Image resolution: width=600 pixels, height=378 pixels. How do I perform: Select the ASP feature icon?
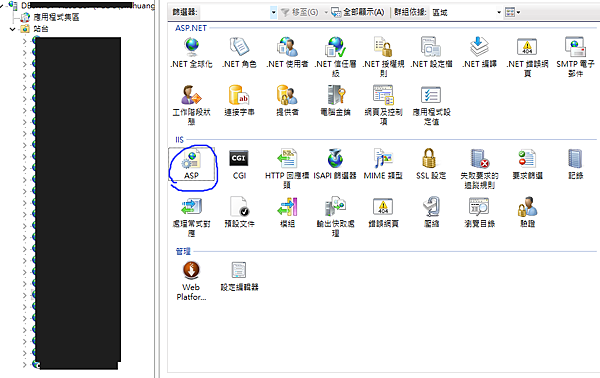coord(191,165)
